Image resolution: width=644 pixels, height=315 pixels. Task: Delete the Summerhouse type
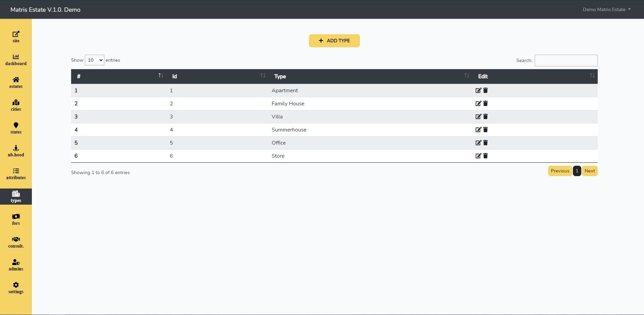(485, 129)
